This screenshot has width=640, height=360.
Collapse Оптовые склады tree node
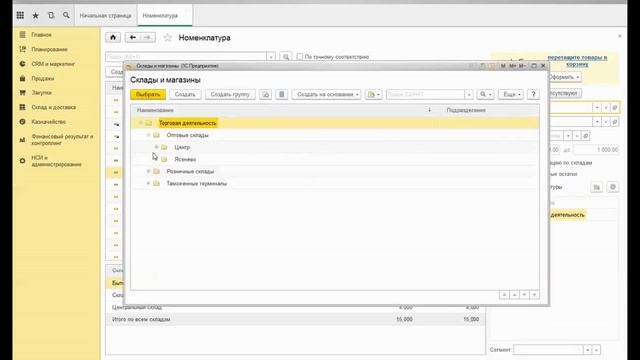coord(148,135)
